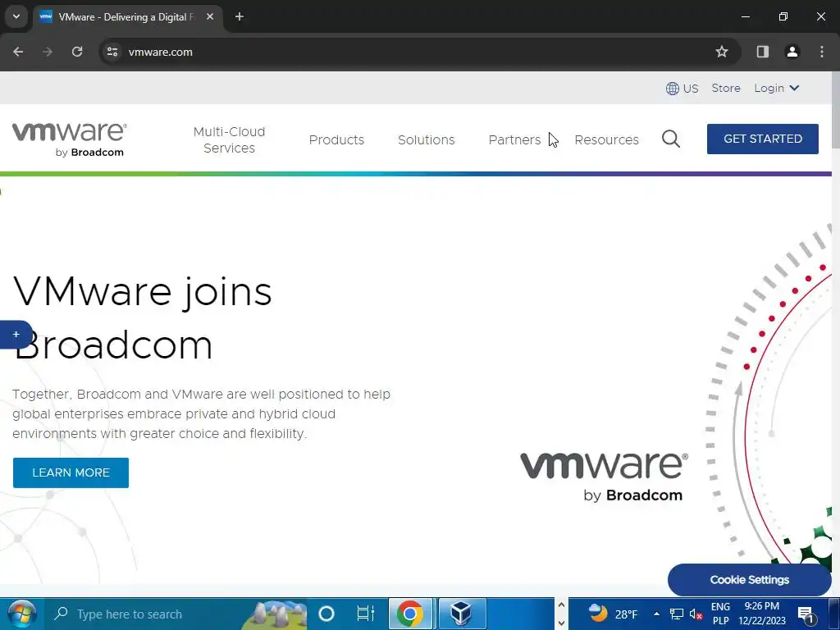Viewport: 840px width, 630px height.
Task: Select the VMware - Delivering a Digital tab
Action: click(x=126, y=16)
